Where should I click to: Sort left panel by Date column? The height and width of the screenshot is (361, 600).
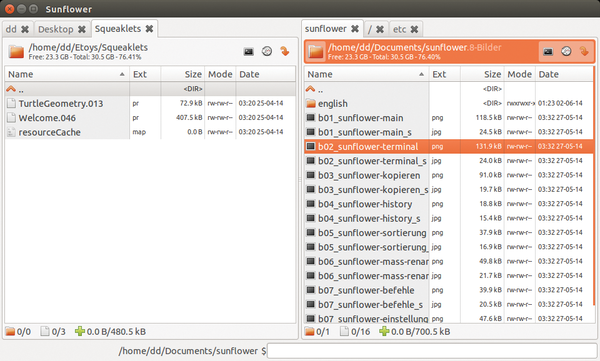tap(266, 74)
